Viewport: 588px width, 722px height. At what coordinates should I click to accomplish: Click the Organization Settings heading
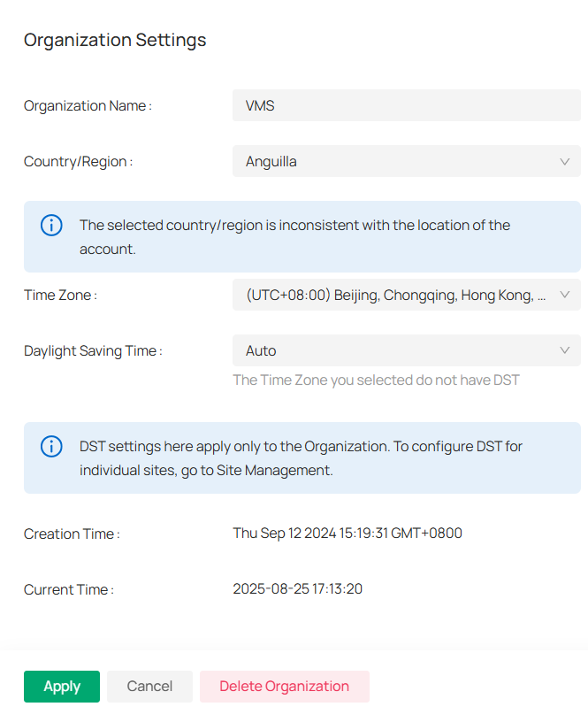click(x=115, y=40)
